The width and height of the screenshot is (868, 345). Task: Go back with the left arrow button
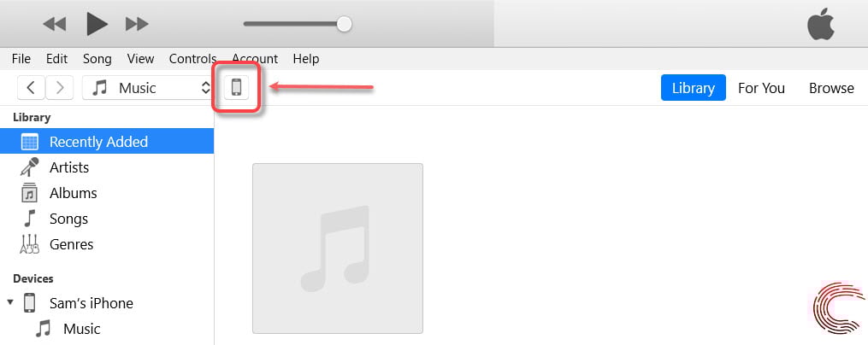pos(31,87)
